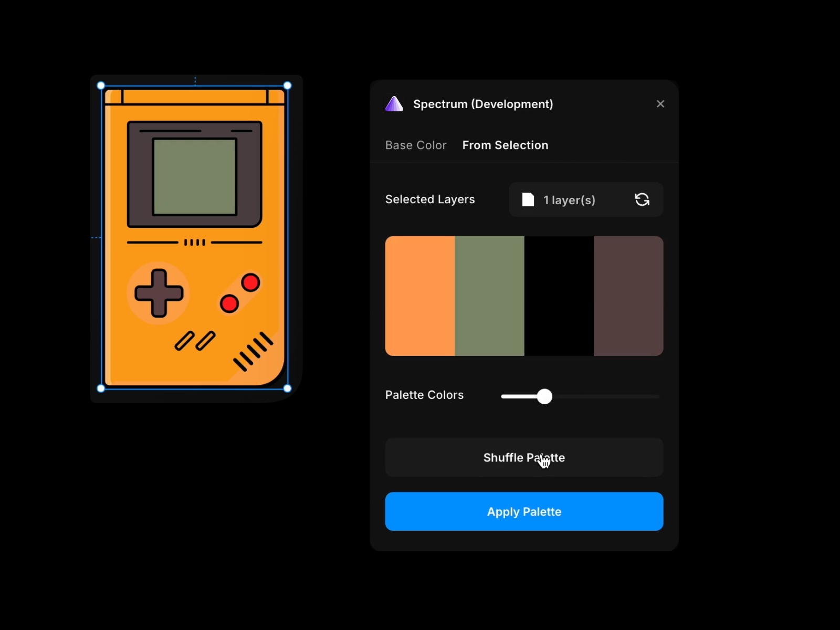Click the black swatch in the palette strip
This screenshot has width=840, height=630.
[559, 296]
